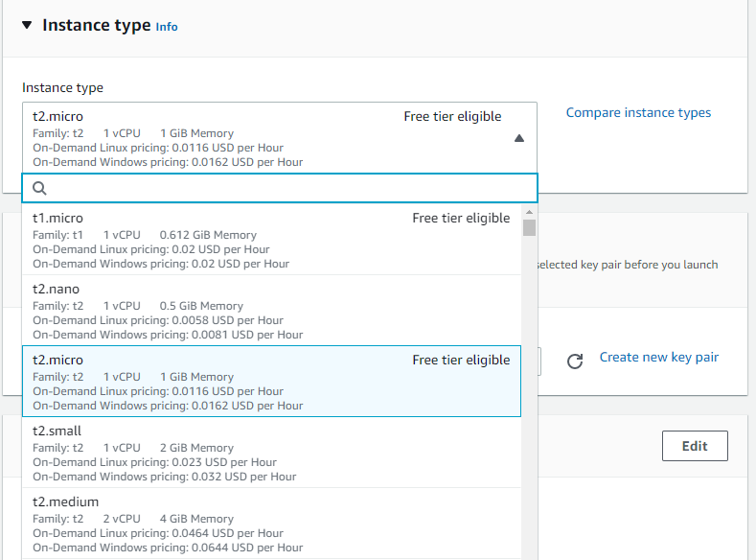This screenshot has width=756, height=560.
Task: Click the selected t2.micro combo box
Action: pyautogui.click(x=268, y=137)
